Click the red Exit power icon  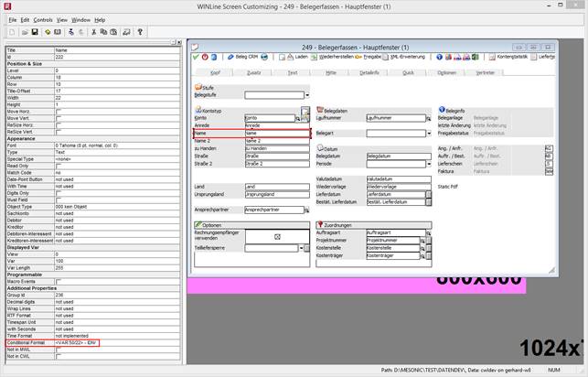[x=206, y=57]
